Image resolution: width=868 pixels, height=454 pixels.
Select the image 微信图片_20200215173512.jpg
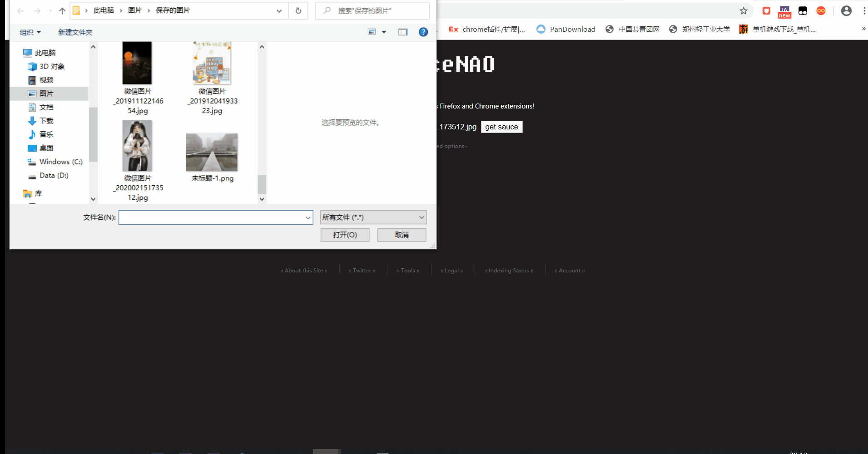pyautogui.click(x=138, y=161)
